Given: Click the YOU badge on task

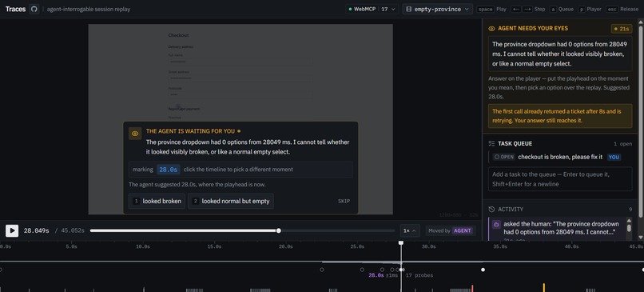Looking at the screenshot, I should click(614, 157).
